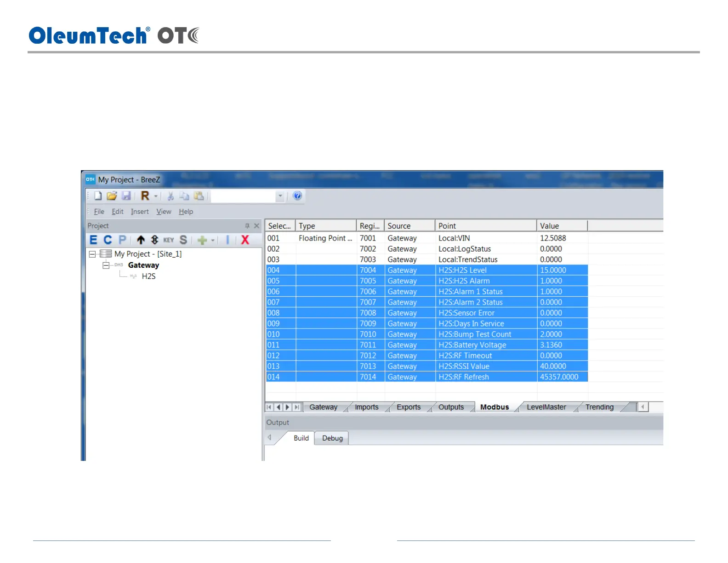Click the blue I icon in Project toolbar
This screenshot has width=728, height=563.
click(x=227, y=240)
